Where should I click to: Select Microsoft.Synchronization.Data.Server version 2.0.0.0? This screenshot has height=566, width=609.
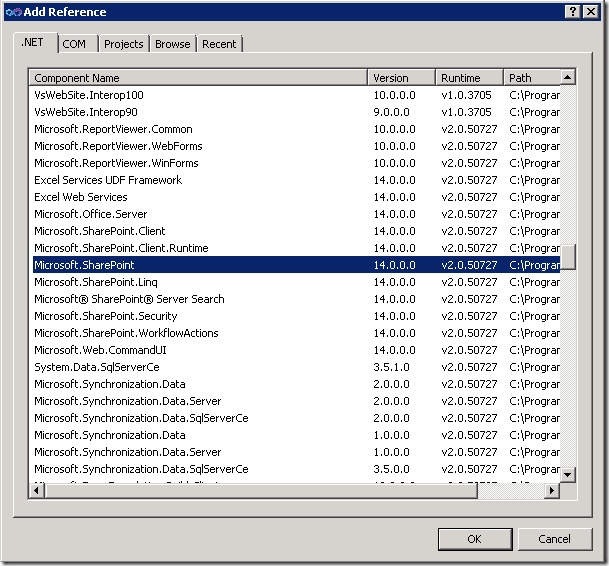[x=296, y=401]
